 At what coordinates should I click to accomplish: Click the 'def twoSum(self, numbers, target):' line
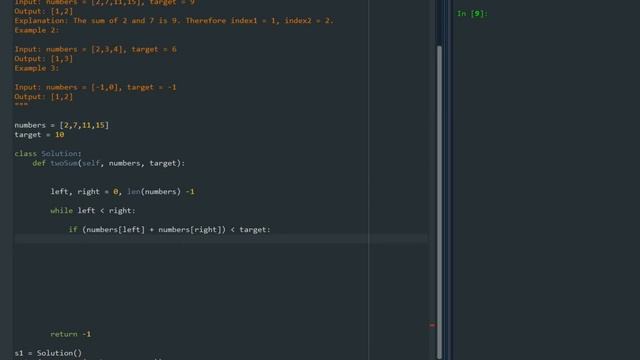click(109, 163)
